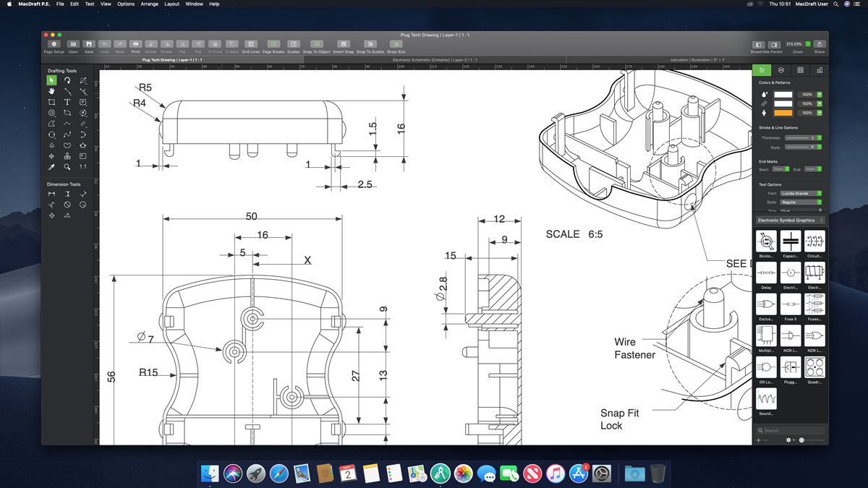Select the magnifier zoom tool
The image size is (868, 488).
coord(67,166)
